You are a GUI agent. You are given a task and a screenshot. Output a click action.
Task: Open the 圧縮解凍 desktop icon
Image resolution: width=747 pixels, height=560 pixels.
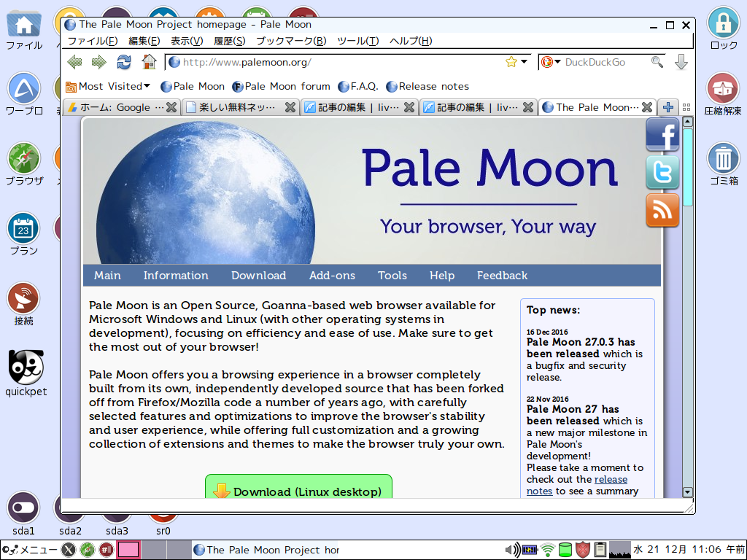coord(723,94)
